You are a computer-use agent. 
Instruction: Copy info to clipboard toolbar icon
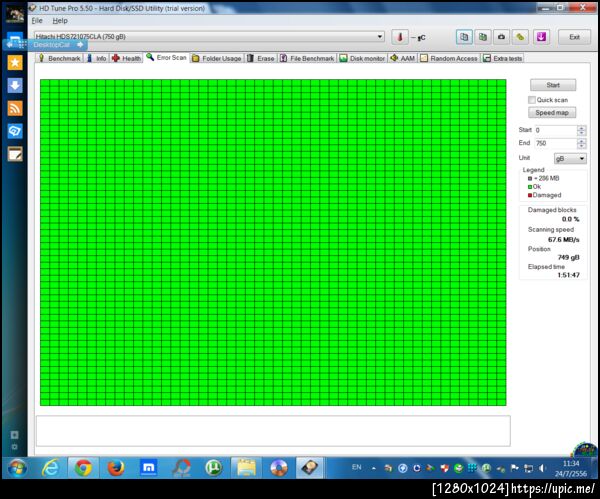pos(464,37)
